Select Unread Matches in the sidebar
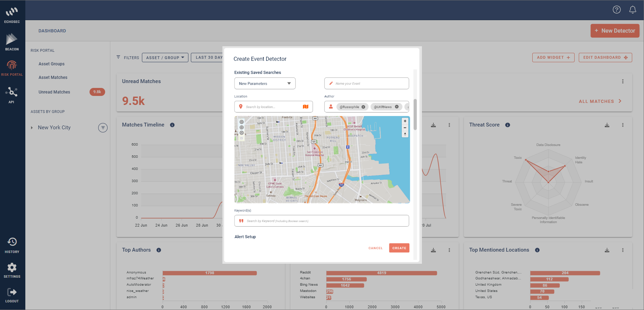This screenshot has width=644, height=310. click(x=54, y=92)
